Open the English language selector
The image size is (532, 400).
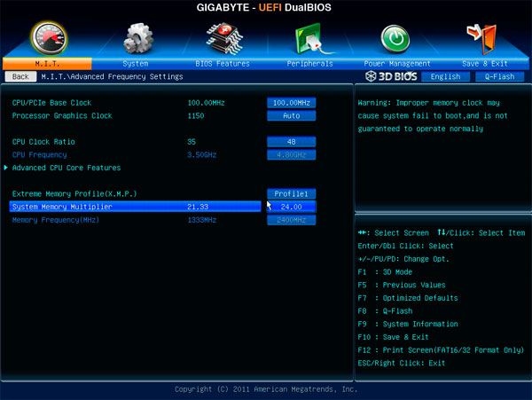tap(445, 77)
